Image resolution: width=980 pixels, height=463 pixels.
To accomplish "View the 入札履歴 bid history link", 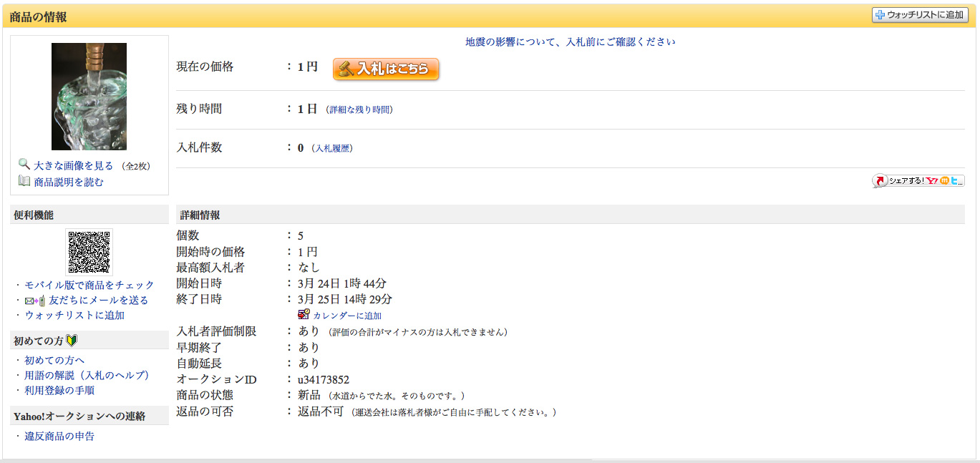I will coord(332,149).
